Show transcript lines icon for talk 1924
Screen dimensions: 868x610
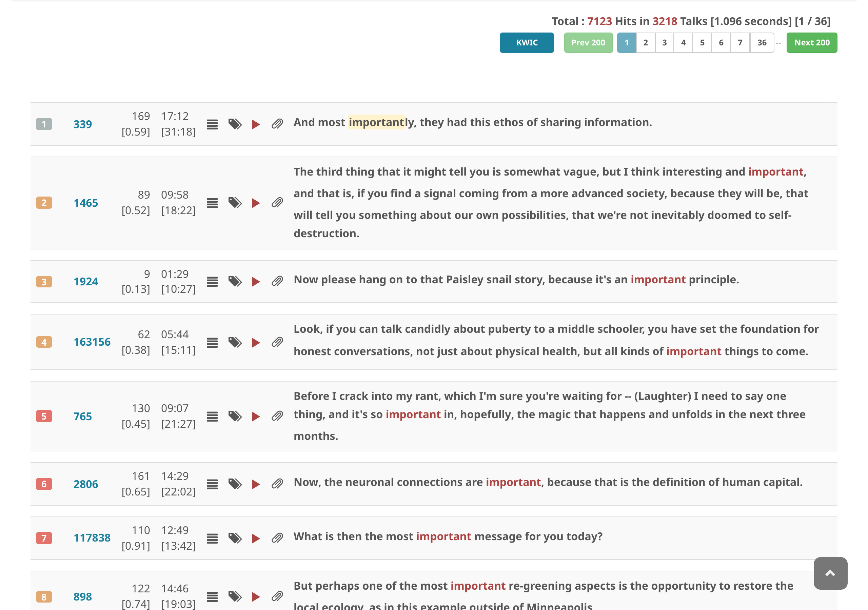(212, 282)
